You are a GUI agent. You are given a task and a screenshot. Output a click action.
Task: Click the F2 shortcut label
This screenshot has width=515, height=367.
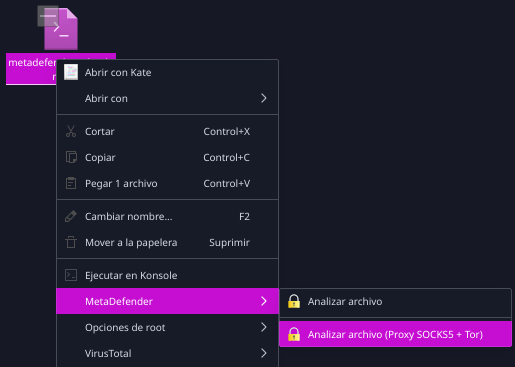coord(244,217)
